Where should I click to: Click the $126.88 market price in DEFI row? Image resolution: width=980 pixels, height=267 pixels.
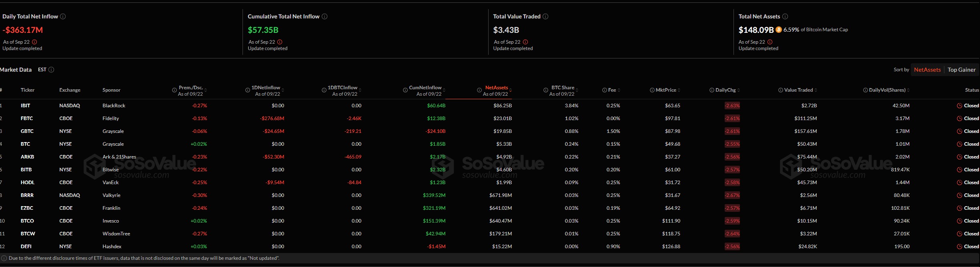(x=671, y=247)
